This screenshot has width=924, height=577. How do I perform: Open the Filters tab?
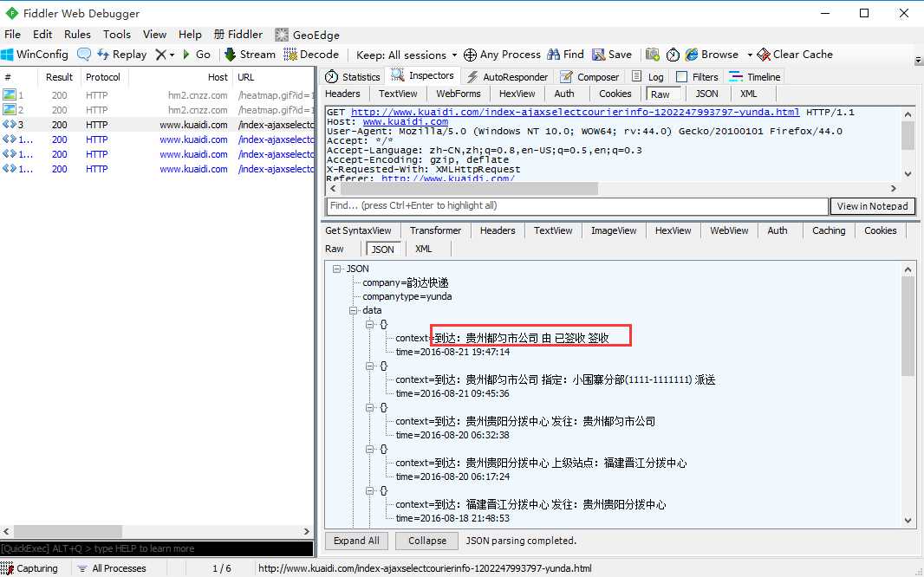(697, 76)
